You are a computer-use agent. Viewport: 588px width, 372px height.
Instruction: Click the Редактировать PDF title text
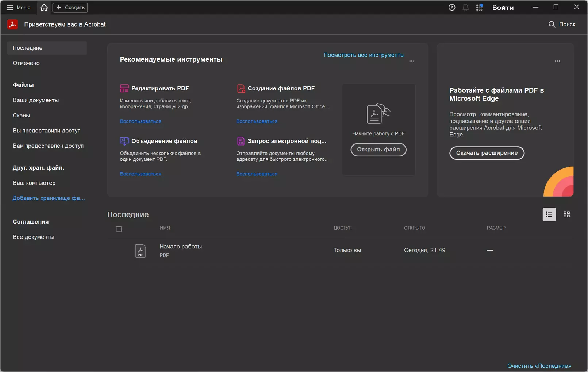(x=160, y=88)
